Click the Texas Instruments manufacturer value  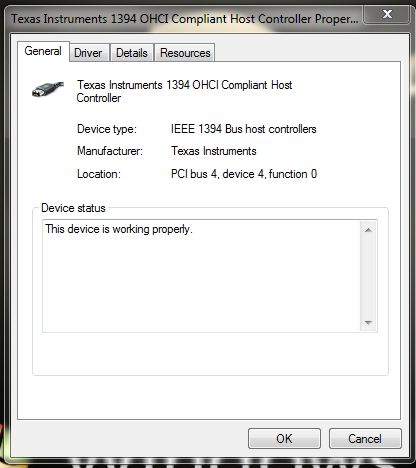(214, 151)
